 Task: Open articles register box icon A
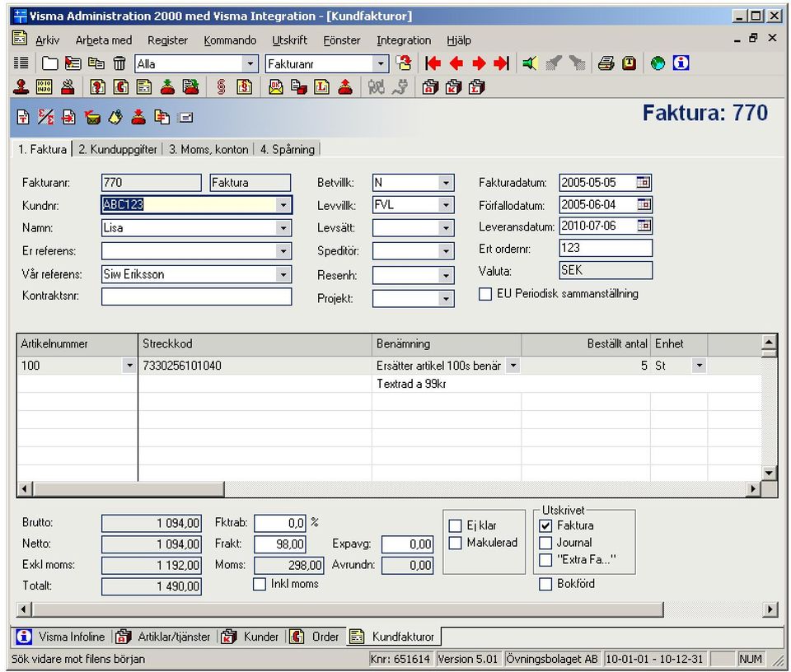[430, 87]
